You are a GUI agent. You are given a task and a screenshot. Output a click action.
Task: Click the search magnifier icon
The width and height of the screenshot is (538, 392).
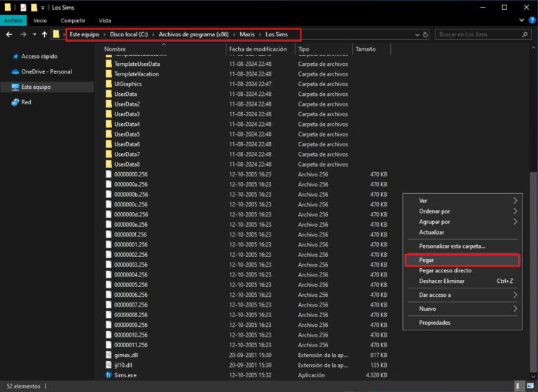pos(525,34)
